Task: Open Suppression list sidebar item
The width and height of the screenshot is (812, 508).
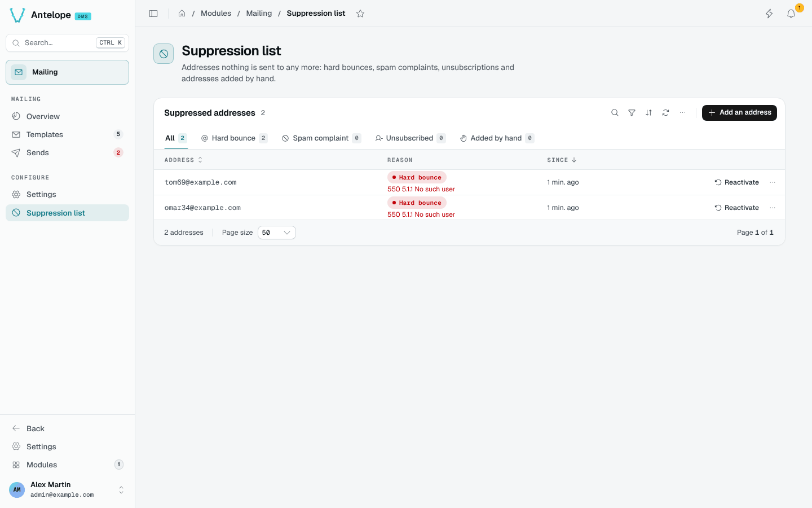Action: point(67,213)
